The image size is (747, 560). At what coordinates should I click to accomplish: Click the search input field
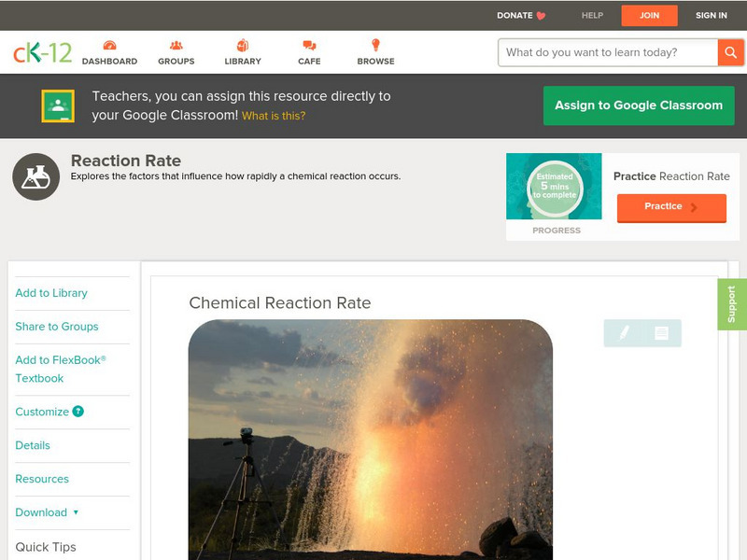pos(608,52)
